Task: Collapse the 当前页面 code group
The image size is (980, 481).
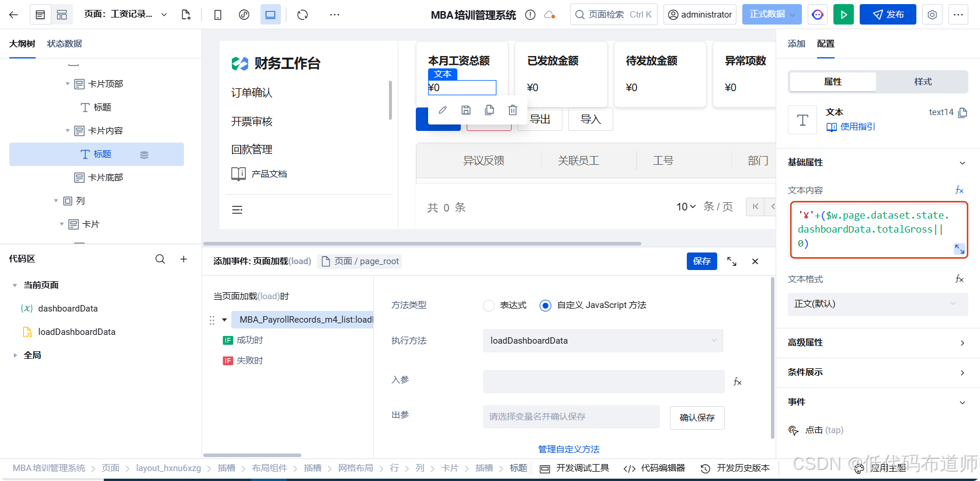Action: click(x=15, y=285)
